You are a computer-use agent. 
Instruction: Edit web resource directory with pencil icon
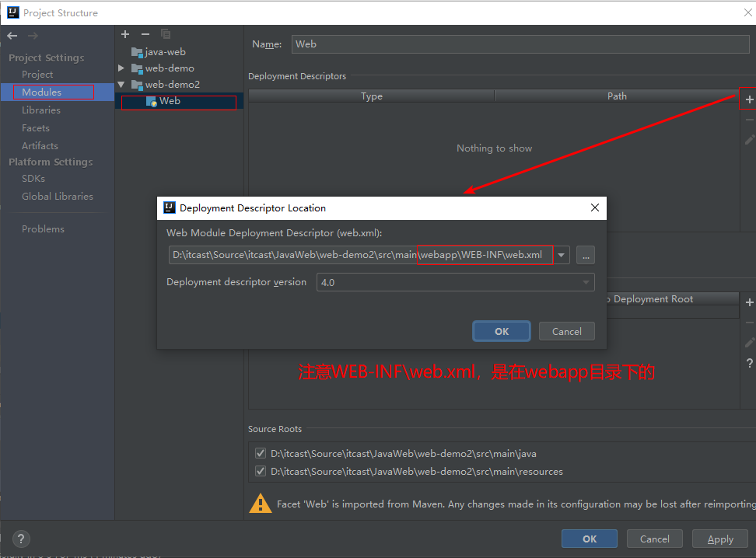pos(749,343)
